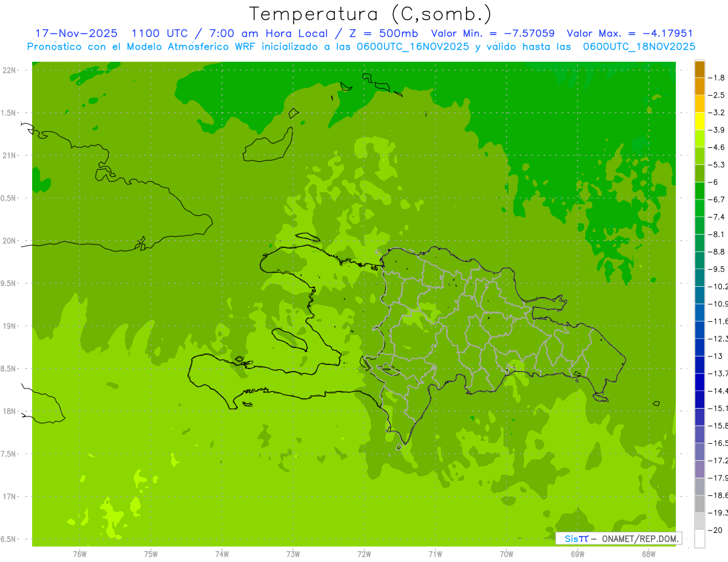Click swatch between -5.3 and -6 labels
The height and width of the screenshot is (562, 728).
699,173
